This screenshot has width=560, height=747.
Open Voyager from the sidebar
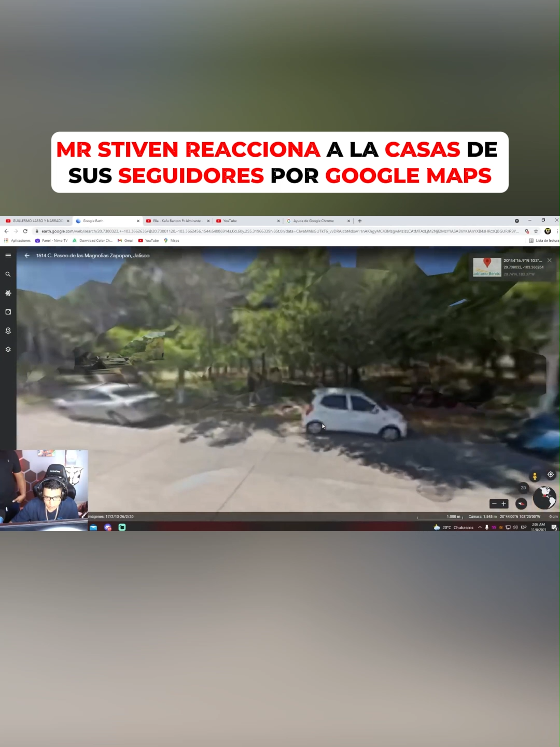[8, 293]
